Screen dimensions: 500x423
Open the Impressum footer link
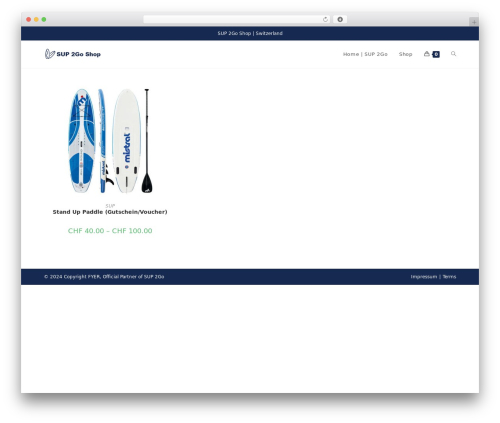tap(424, 277)
